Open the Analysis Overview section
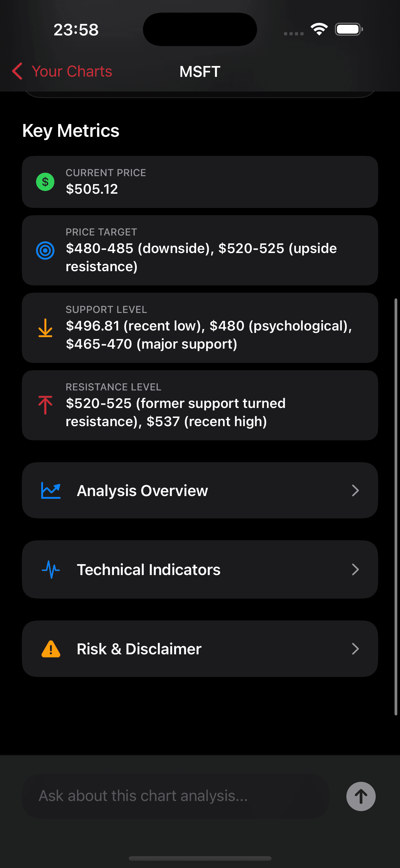 point(142,491)
